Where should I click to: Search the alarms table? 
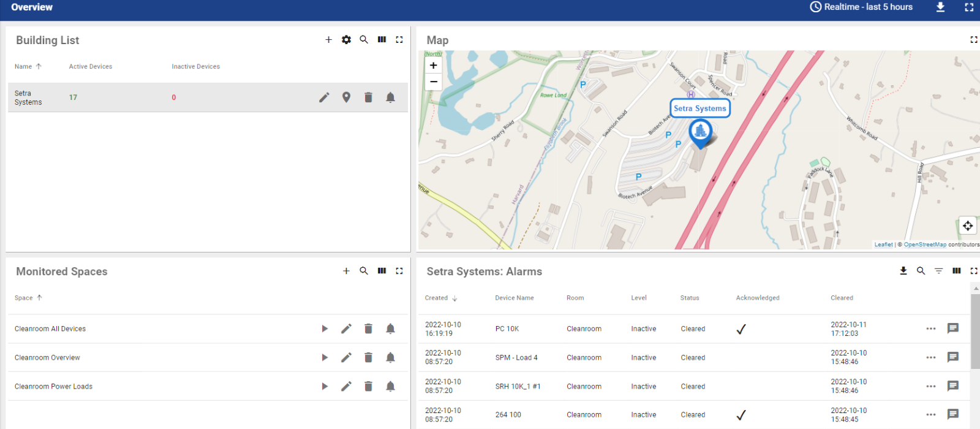tap(921, 271)
